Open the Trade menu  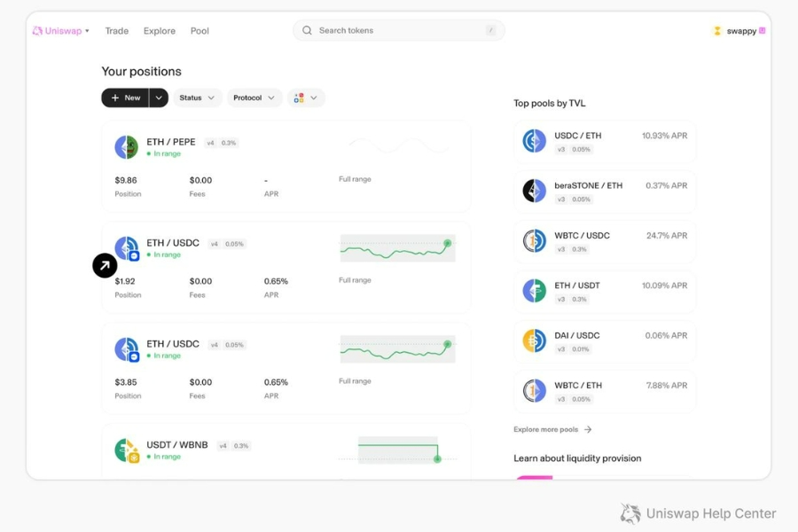coord(116,30)
